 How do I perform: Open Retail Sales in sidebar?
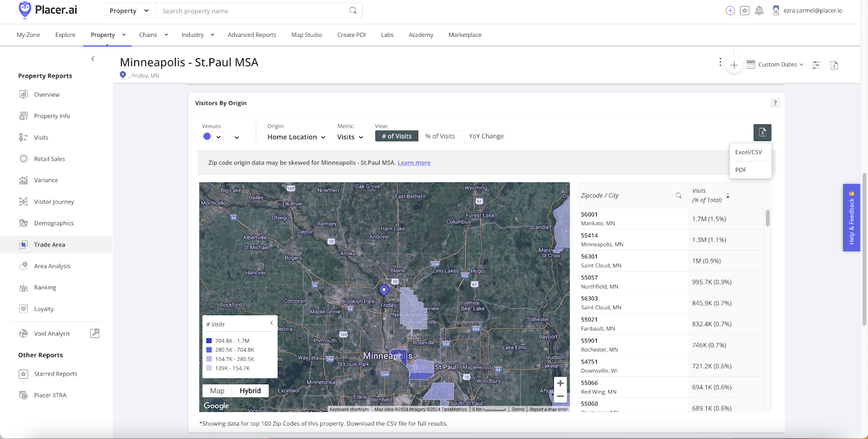(x=49, y=158)
